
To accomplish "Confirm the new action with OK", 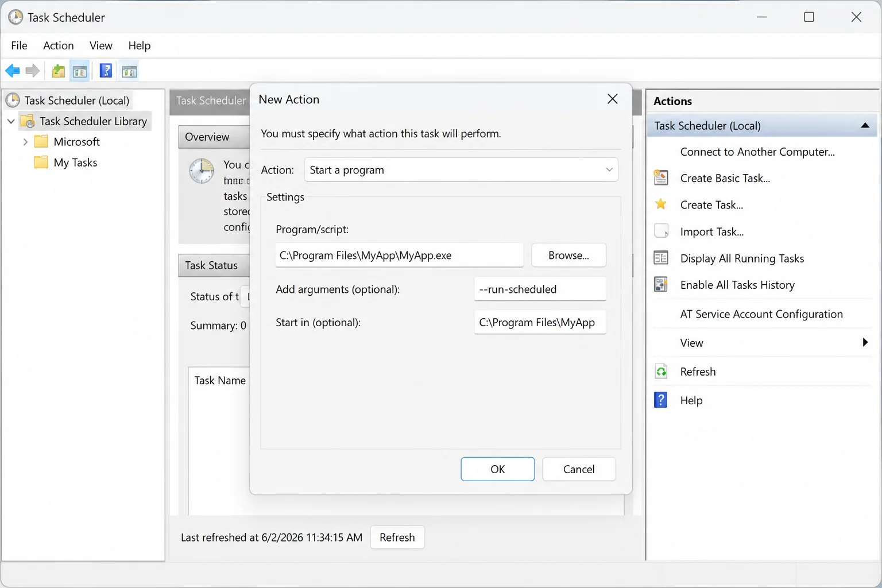I will [498, 469].
